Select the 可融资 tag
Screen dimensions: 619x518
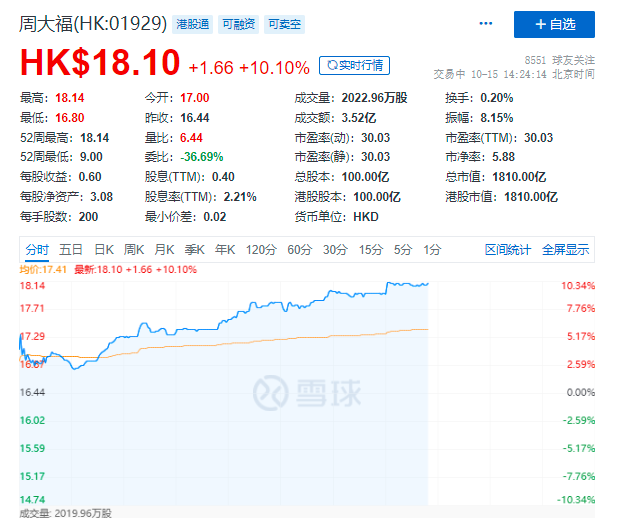238,24
